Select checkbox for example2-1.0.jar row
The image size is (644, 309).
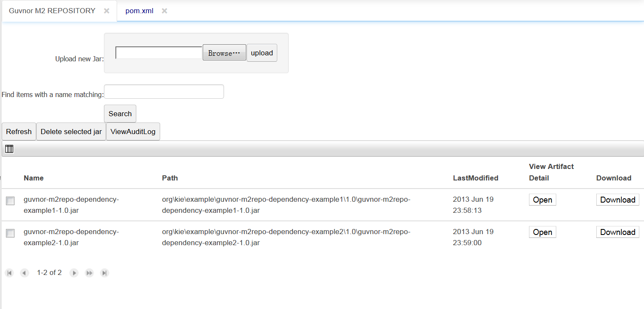[x=10, y=233]
